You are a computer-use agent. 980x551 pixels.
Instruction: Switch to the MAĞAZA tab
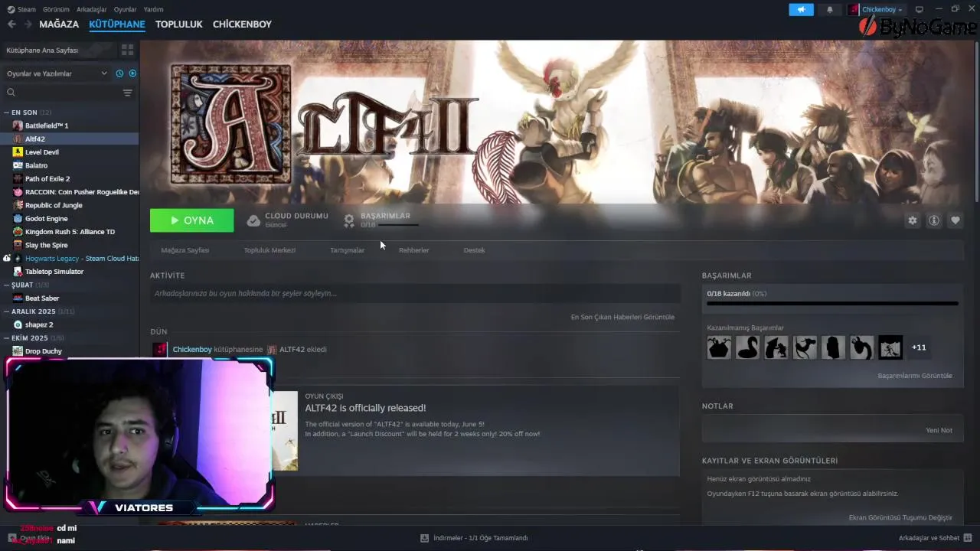pos(59,24)
